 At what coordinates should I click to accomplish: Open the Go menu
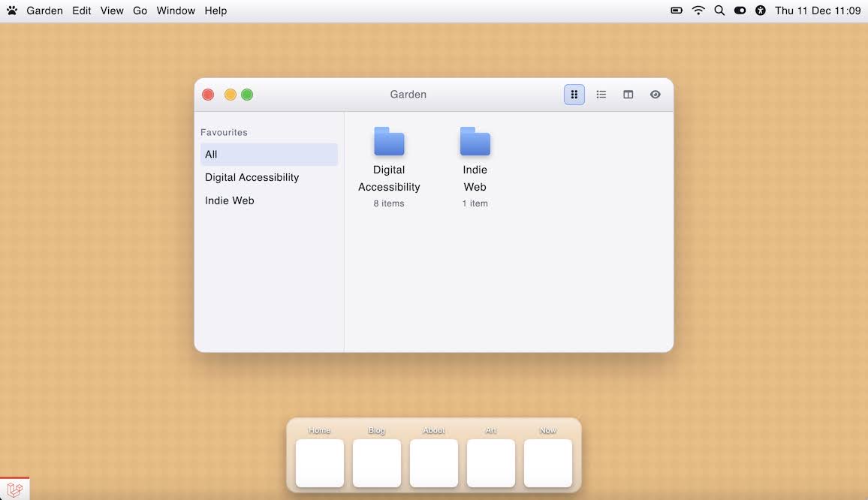point(140,11)
